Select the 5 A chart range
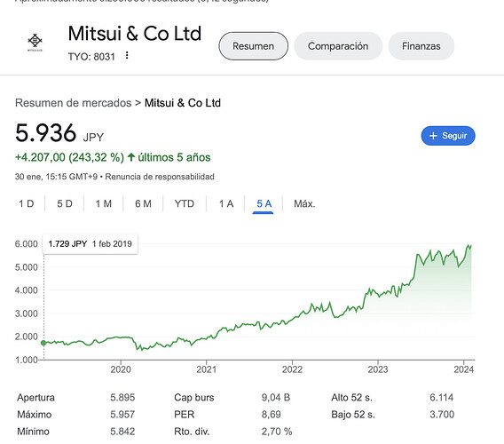Viewport: 504px width, 444px height. point(264,203)
